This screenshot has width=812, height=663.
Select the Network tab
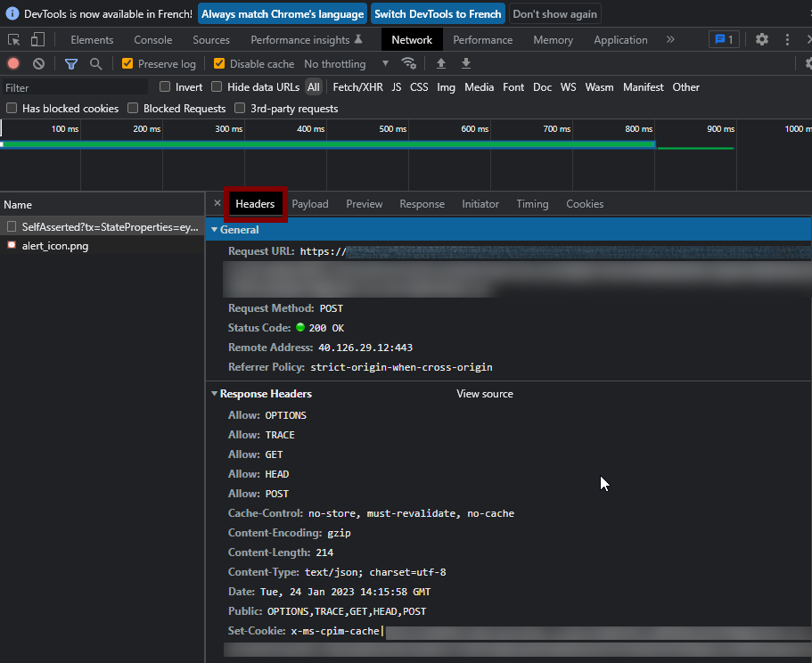(x=412, y=40)
